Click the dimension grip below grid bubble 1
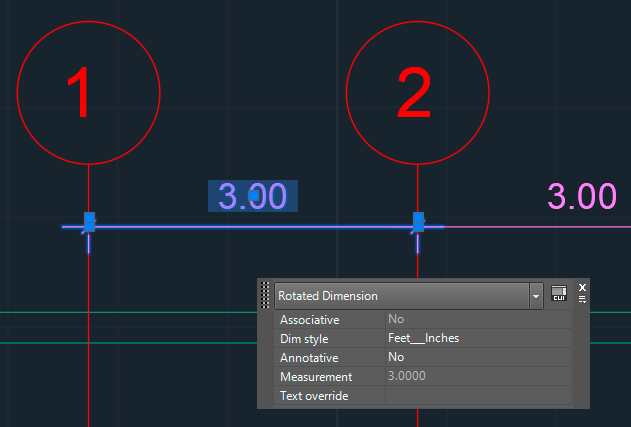The image size is (631, 427). [x=89, y=222]
